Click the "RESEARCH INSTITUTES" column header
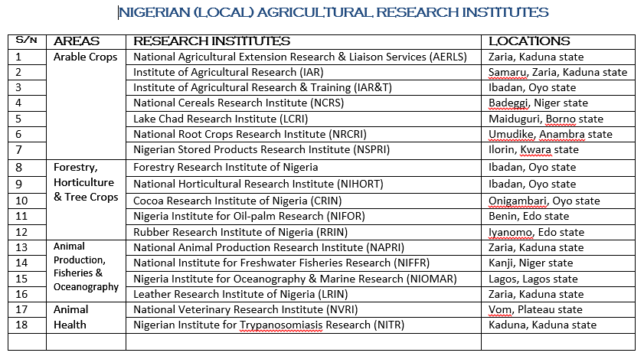Viewport: 644px width, 356px height. [x=211, y=41]
